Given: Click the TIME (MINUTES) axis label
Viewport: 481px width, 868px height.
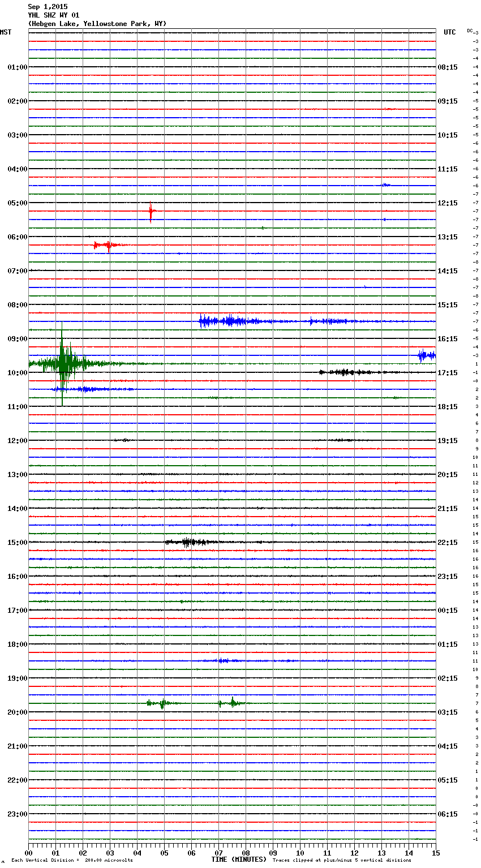Looking at the screenshot, I should point(239,860).
